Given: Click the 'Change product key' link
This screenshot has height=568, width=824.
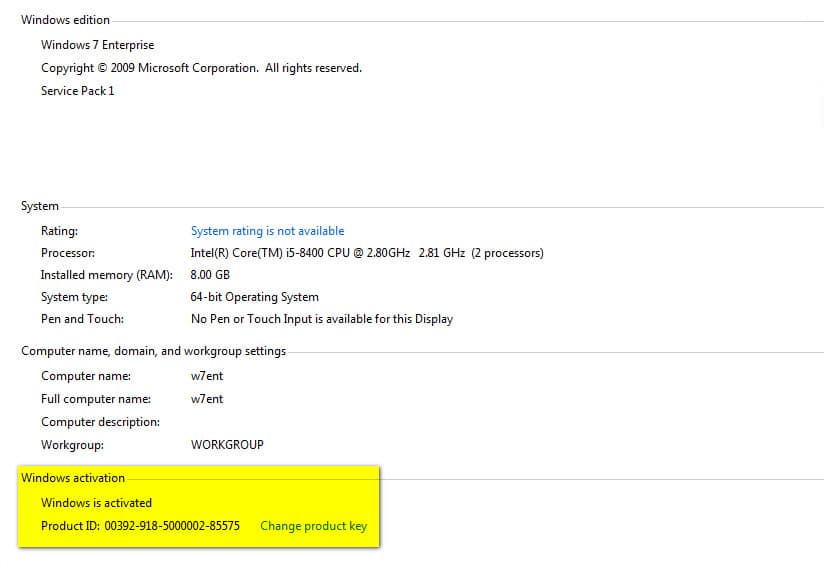Looking at the screenshot, I should click(x=314, y=526).
